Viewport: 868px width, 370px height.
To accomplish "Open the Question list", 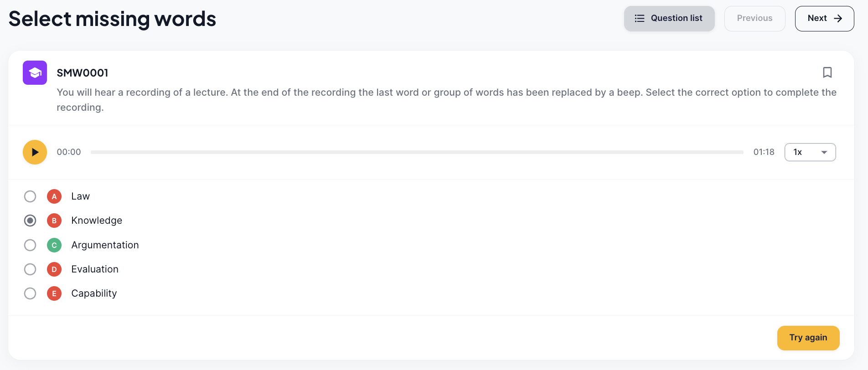I will point(669,19).
